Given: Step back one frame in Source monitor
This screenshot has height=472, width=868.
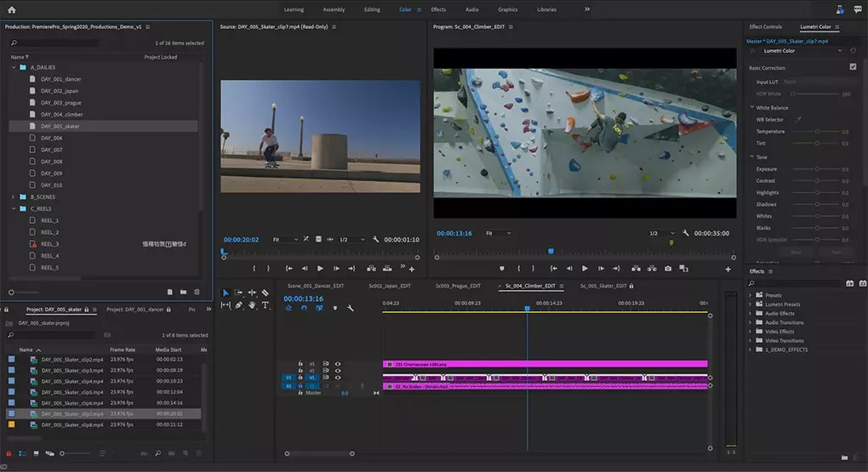Looking at the screenshot, I should [305, 269].
